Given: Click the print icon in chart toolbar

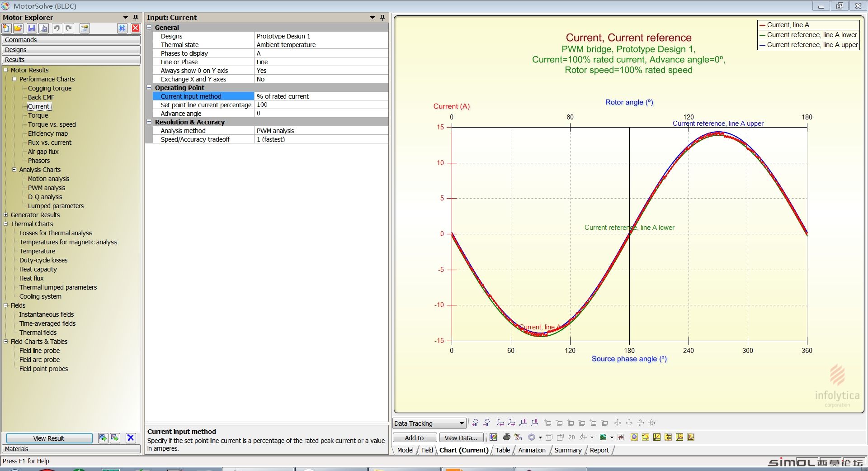Looking at the screenshot, I should click(506, 437).
